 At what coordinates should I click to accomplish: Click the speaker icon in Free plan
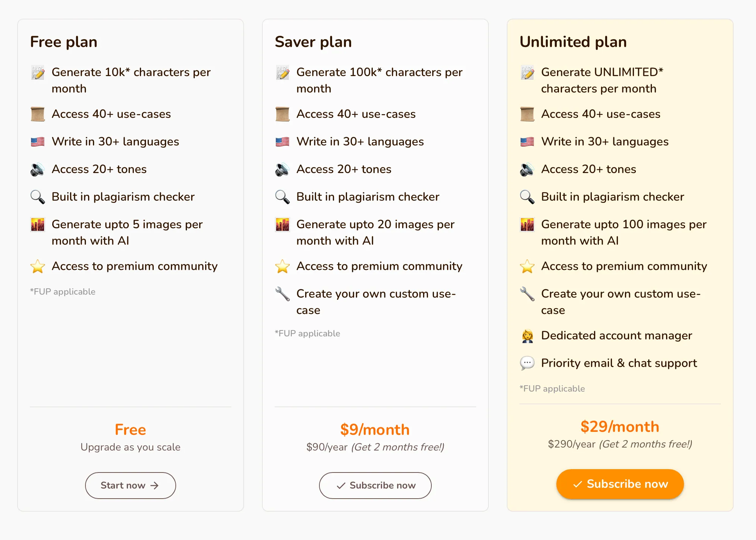(38, 169)
